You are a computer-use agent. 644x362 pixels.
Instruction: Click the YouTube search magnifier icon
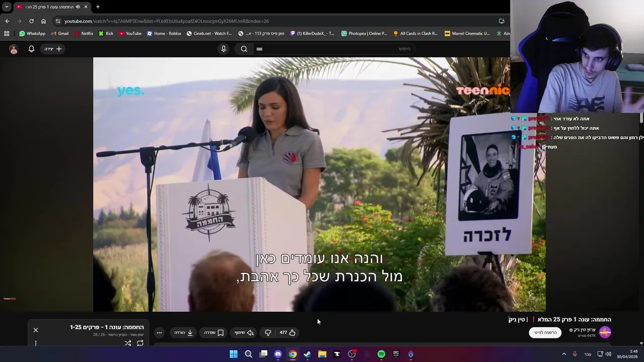(x=244, y=49)
